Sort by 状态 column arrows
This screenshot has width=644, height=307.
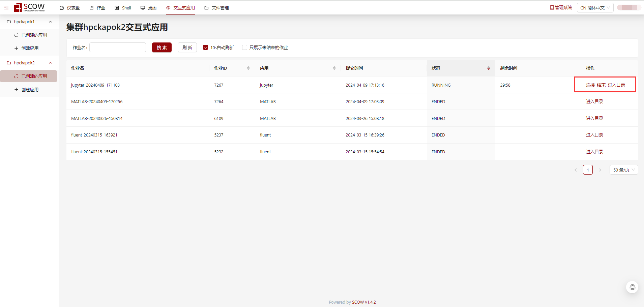[489, 68]
